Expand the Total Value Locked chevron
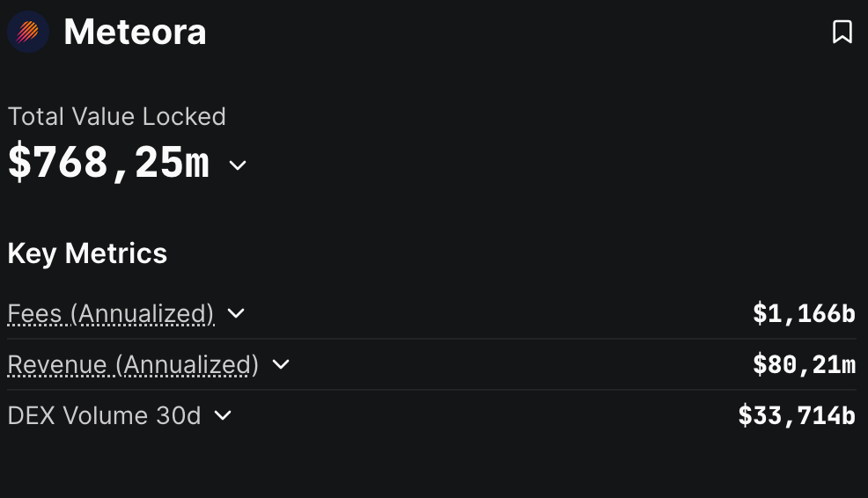This screenshot has width=868, height=498. click(238, 165)
